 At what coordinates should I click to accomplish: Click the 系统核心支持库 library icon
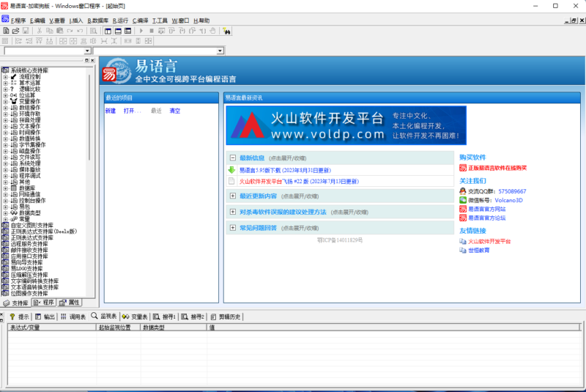pyautogui.click(x=5, y=70)
